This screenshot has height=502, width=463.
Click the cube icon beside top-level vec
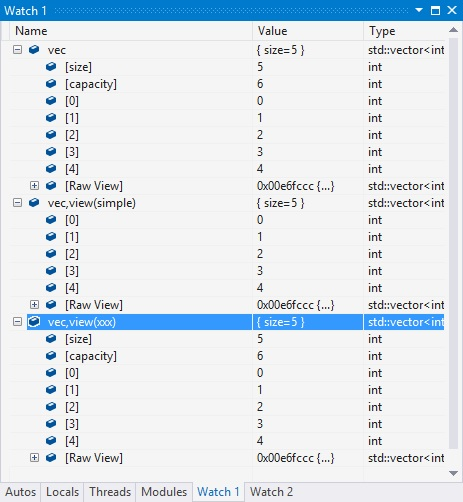pyautogui.click(x=34, y=50)
